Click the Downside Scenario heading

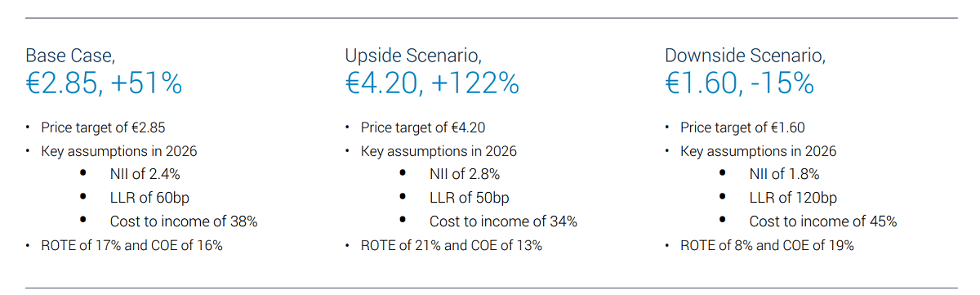click(x=745, y=56)
